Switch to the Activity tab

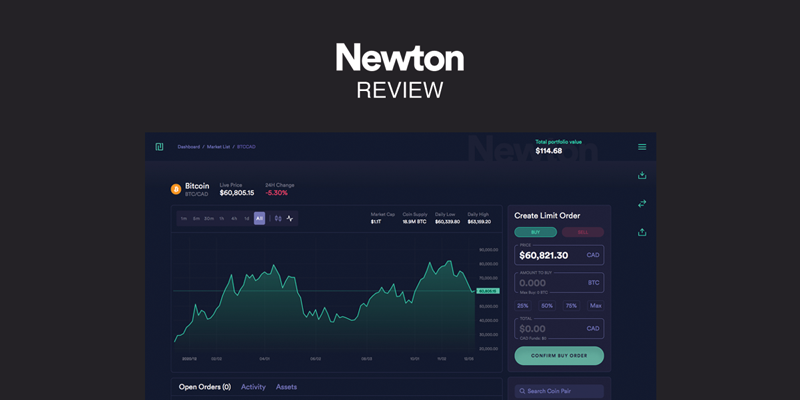(x=253, y=387)
